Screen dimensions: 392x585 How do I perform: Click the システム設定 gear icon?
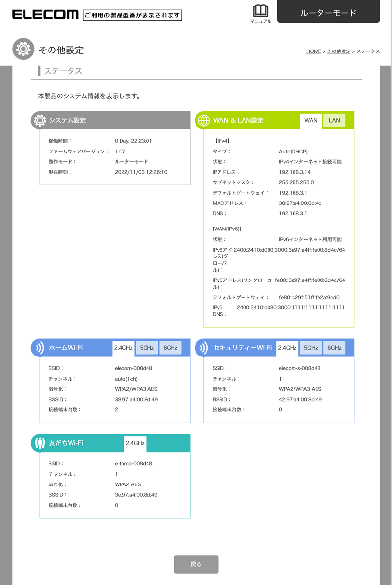[x=40, y=120]
